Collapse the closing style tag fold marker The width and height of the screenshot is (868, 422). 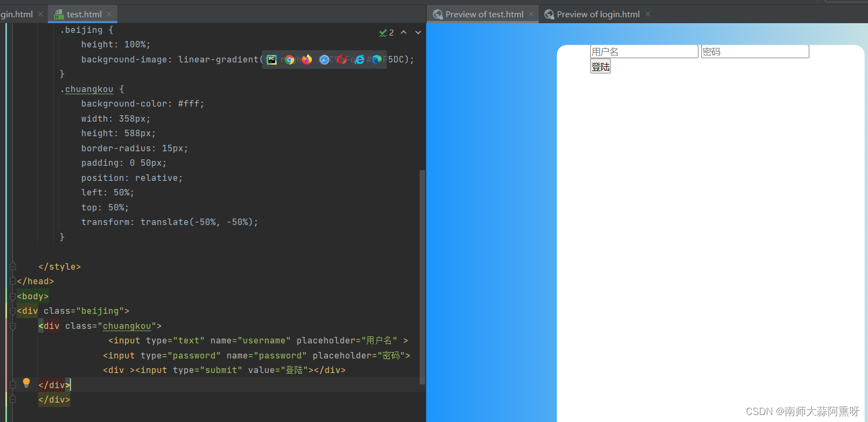click(x=13, y=266)
